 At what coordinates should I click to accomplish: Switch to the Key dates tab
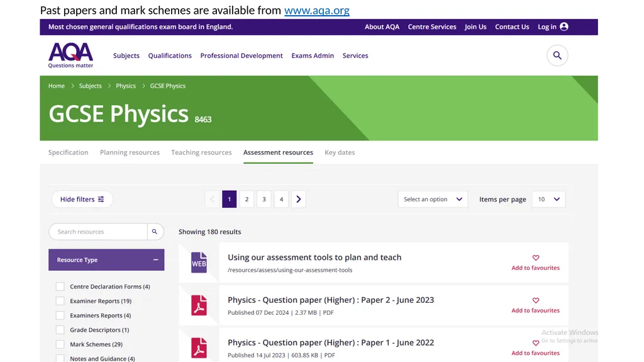click(x=340, y=152)
